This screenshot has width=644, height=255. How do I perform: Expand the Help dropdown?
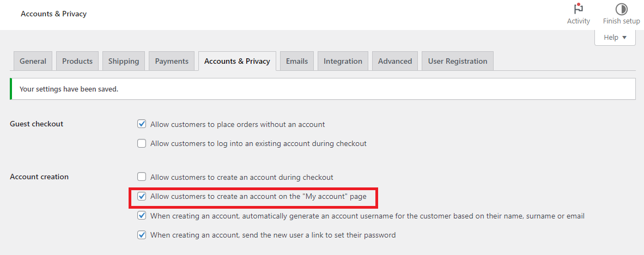(615, 38)
